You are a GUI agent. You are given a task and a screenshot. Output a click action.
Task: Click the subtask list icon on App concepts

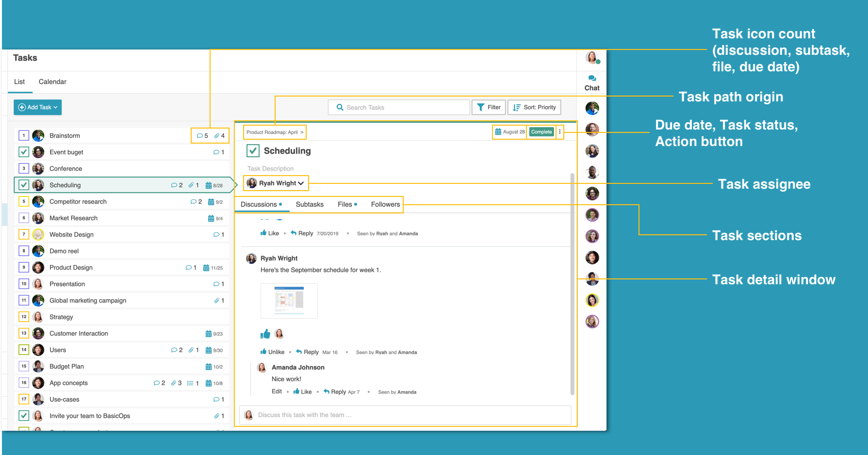(x=190, y=383)
